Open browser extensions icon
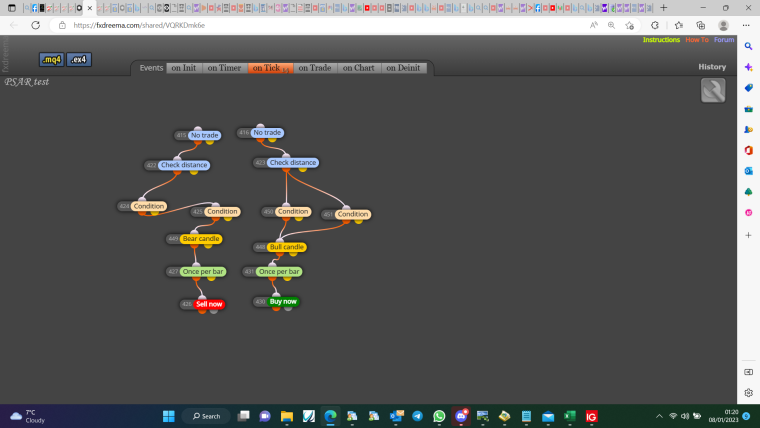 655,25
